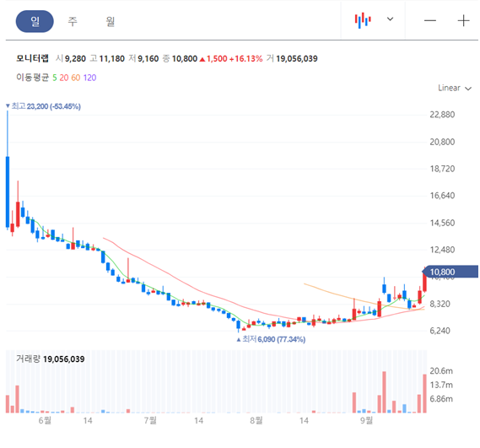
Task: Click the 22,880 price axis label
Action: click(442, 115)
